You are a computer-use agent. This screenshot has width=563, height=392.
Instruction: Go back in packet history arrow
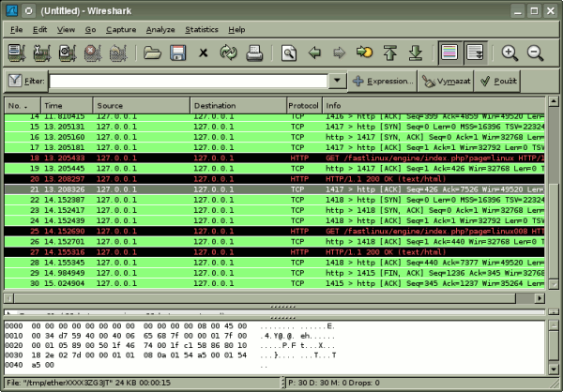pos(314,53)
